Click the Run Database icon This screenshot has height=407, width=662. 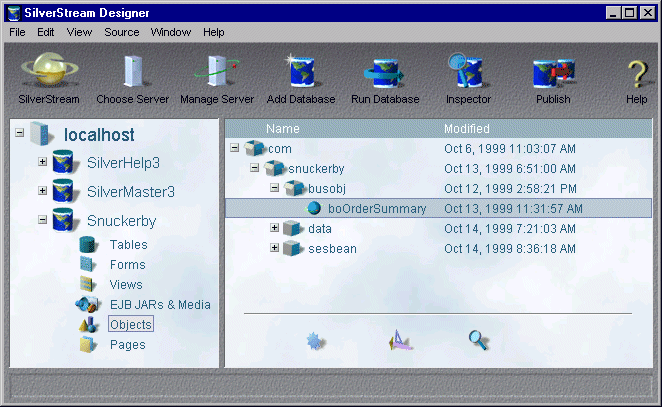(x=385, y=73)
